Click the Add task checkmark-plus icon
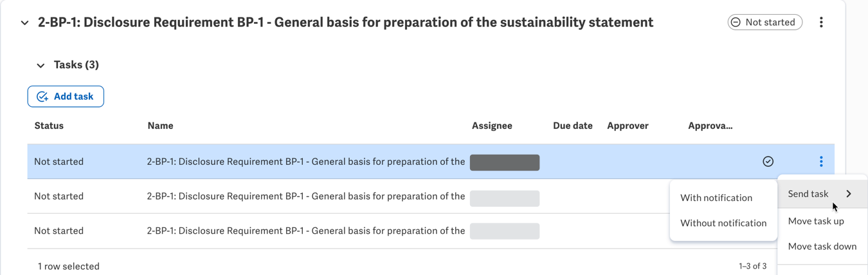This screenshot has height=275, width=868. pos(42,97)
